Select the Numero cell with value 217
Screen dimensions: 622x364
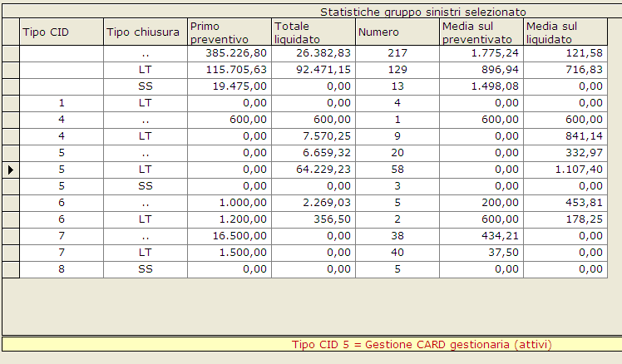pyautogui.click(x=397, y=53)
